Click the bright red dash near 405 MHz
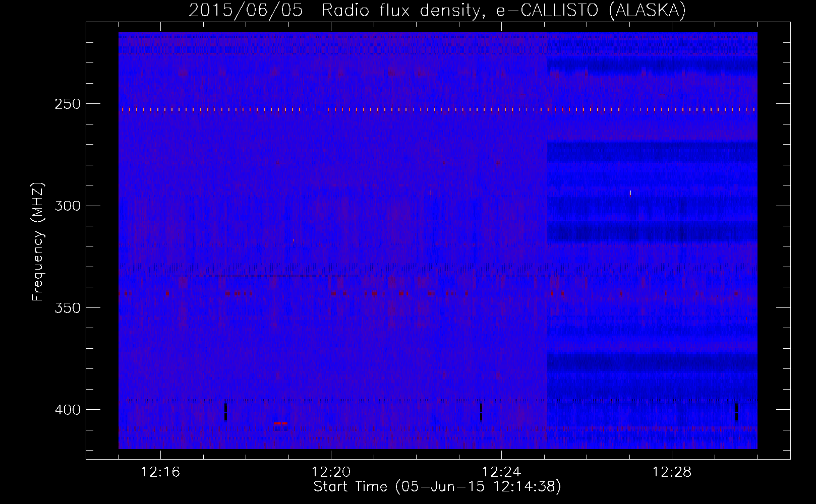Image resolution: width=816 pixels, height=504 pixels. tap(280, 423)
